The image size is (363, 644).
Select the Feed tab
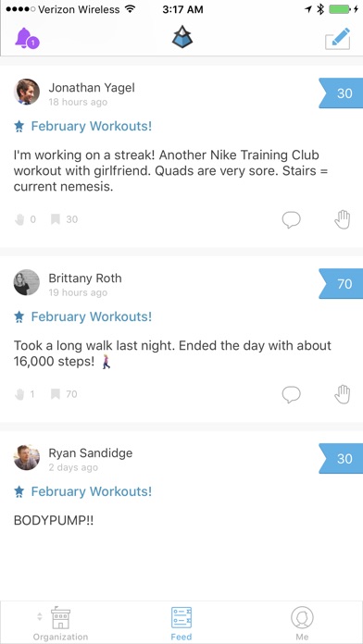click(181, 624)
